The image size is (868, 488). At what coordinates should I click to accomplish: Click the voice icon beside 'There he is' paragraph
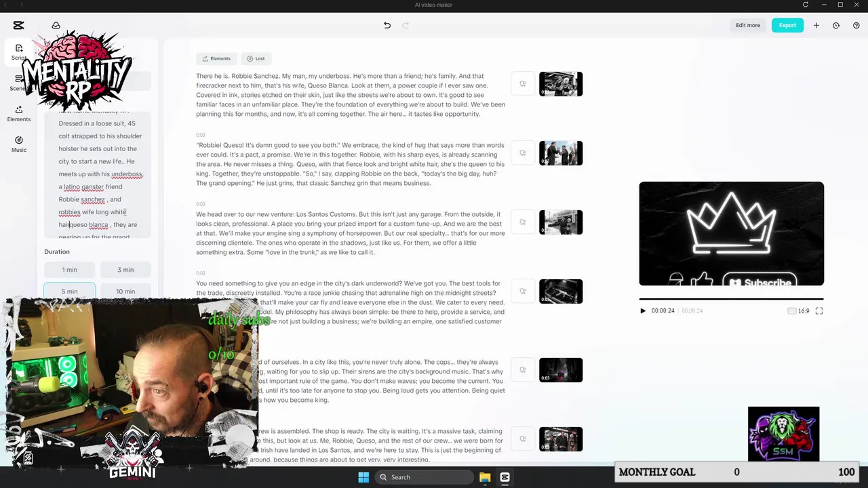[523, 84]
